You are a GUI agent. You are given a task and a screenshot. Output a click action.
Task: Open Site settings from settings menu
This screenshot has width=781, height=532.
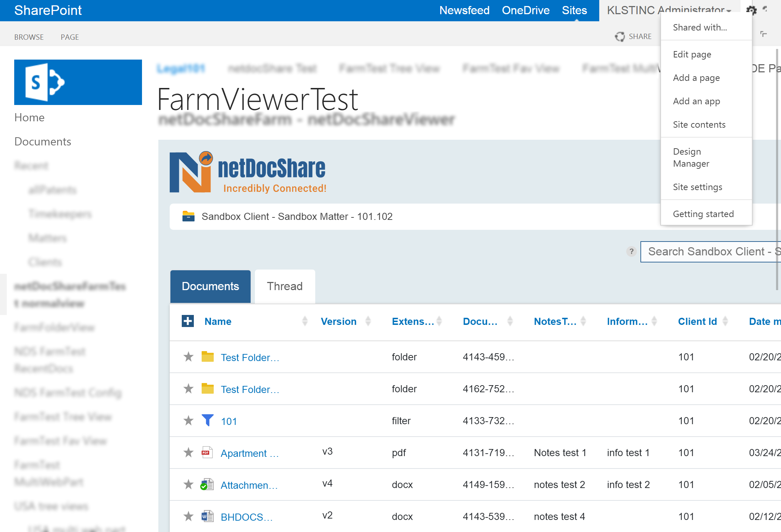pos(697,187)
